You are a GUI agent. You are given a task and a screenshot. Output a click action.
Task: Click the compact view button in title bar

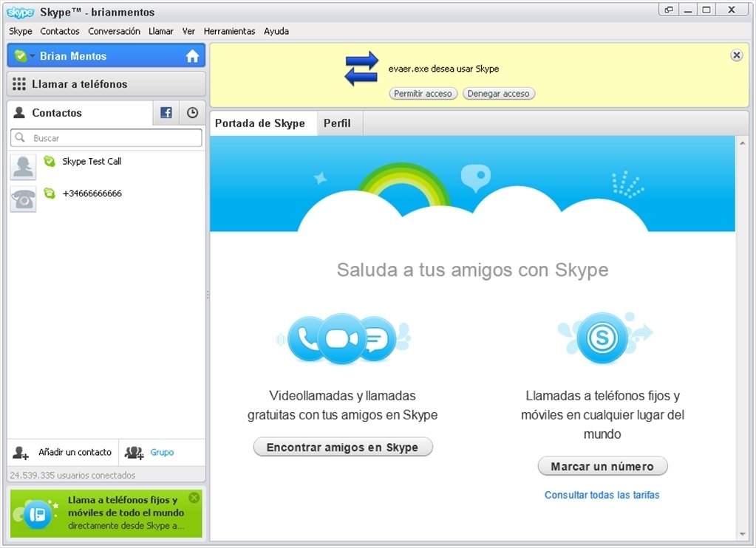[669, 10]
